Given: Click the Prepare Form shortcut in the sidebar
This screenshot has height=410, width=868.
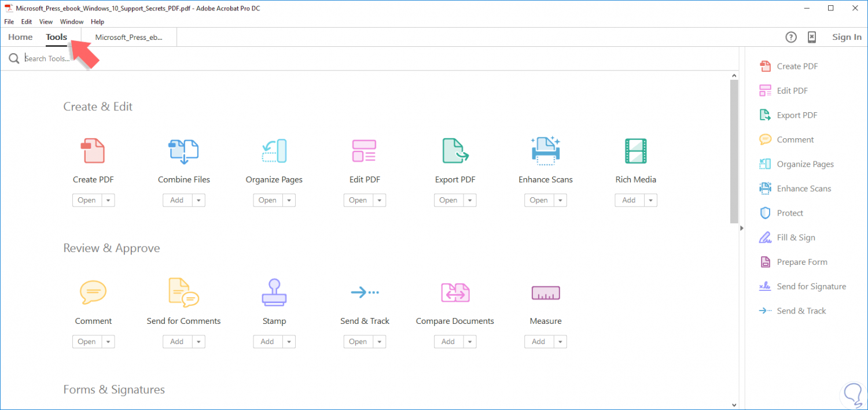Looking at the screenshot, I should (793, 262).
